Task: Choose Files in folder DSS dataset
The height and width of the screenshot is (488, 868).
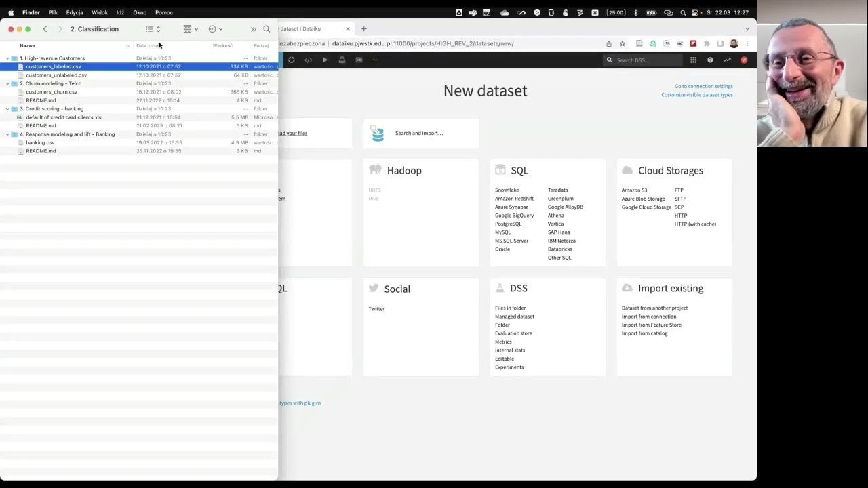Action: [510, 308]
